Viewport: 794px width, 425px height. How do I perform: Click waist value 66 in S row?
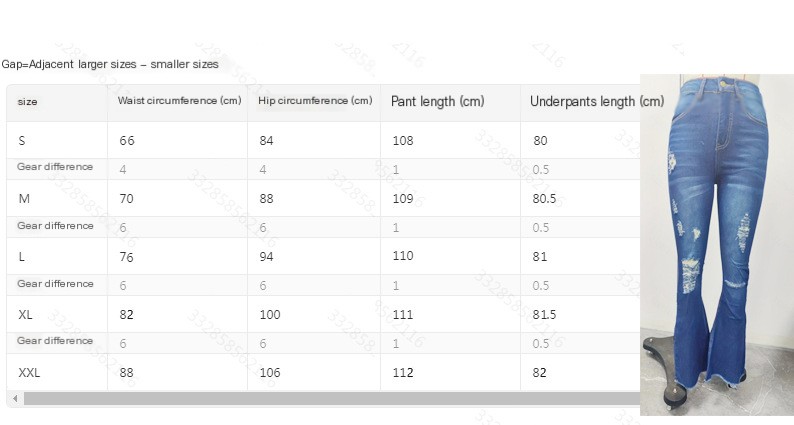(x=125, y=141)
